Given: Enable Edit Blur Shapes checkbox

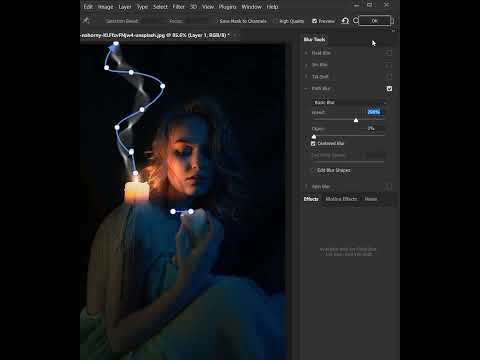Looking at the screenshot, I should pyautogui.click(x=313, y=170).
